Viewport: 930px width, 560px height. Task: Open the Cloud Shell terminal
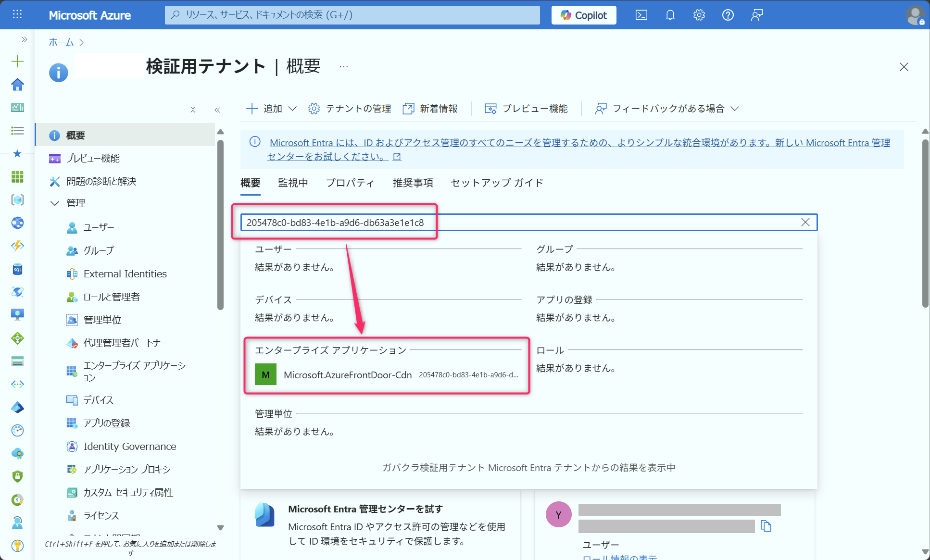[641, 15]
